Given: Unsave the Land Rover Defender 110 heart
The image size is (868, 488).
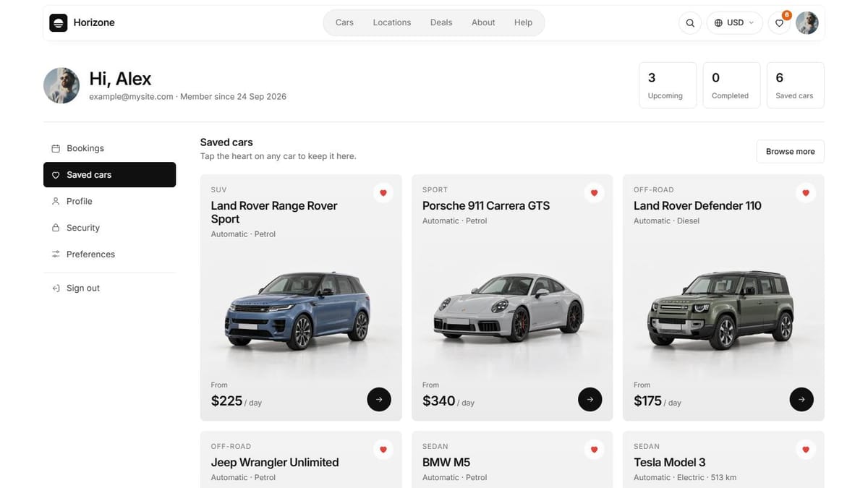Looking at the screenshot, I should click(x=806, y=193).
